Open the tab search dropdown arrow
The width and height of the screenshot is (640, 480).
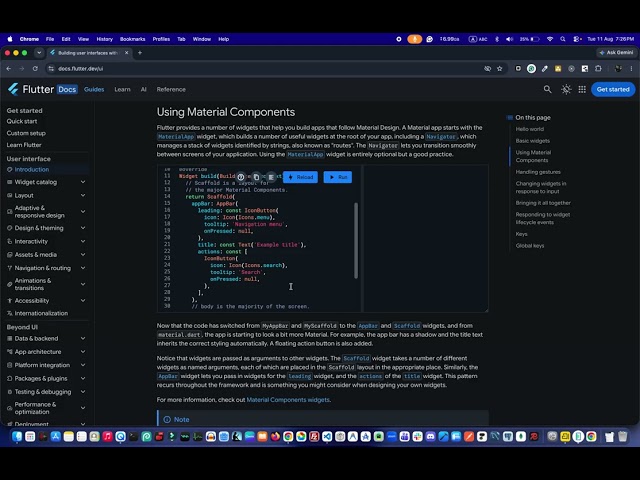click(39, 53)
